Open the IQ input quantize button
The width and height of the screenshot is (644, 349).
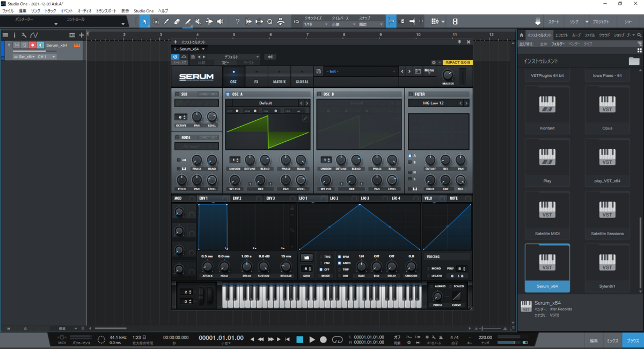(297, 21)
